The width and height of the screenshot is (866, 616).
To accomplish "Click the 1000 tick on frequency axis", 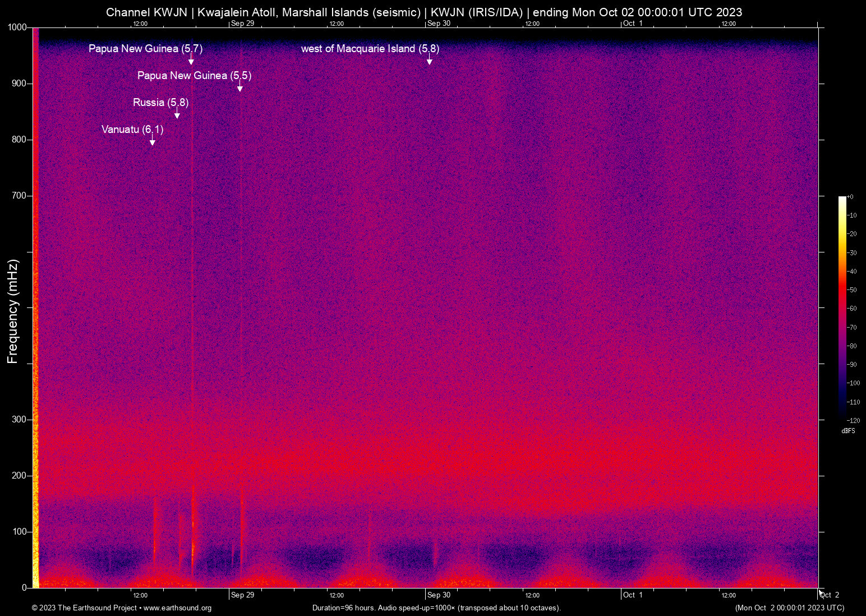I will (17, 27).
